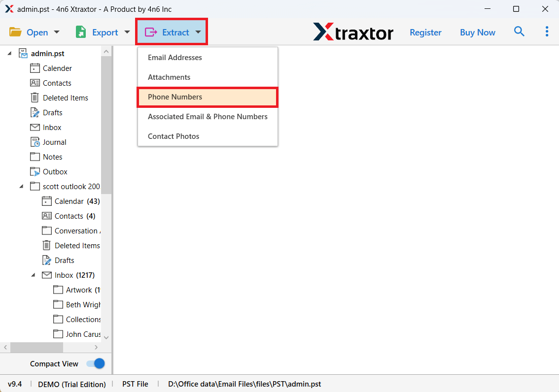Click the Calender folder icon
The width and height of the screenshot is (559, 392).
pyautogui.click(x=35, y=68)
